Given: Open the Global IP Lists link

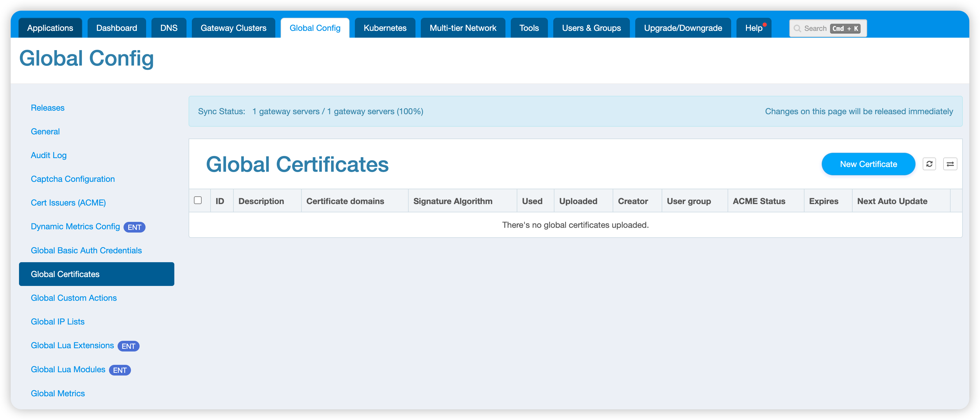Looking at the screenshot, I should click(57, 322).
